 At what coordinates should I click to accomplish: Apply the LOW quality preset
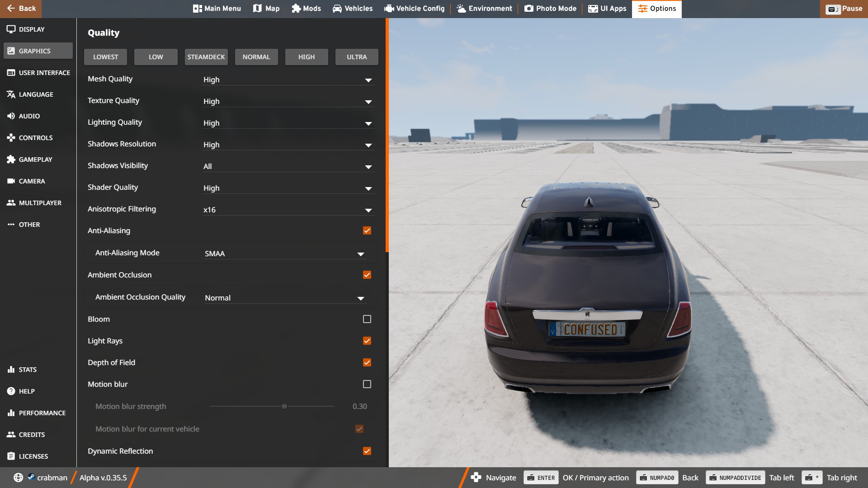(x=156, y=57)
